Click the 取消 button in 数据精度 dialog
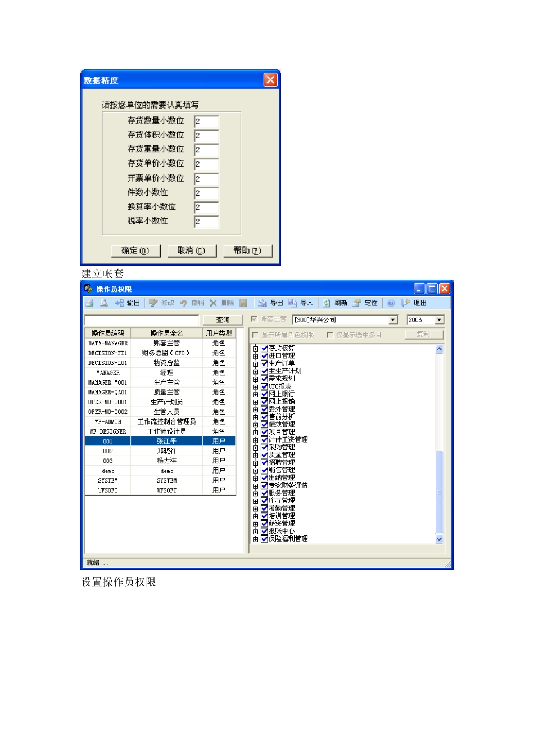This screenshot has height=756, width=534. (x=192, y=250)
